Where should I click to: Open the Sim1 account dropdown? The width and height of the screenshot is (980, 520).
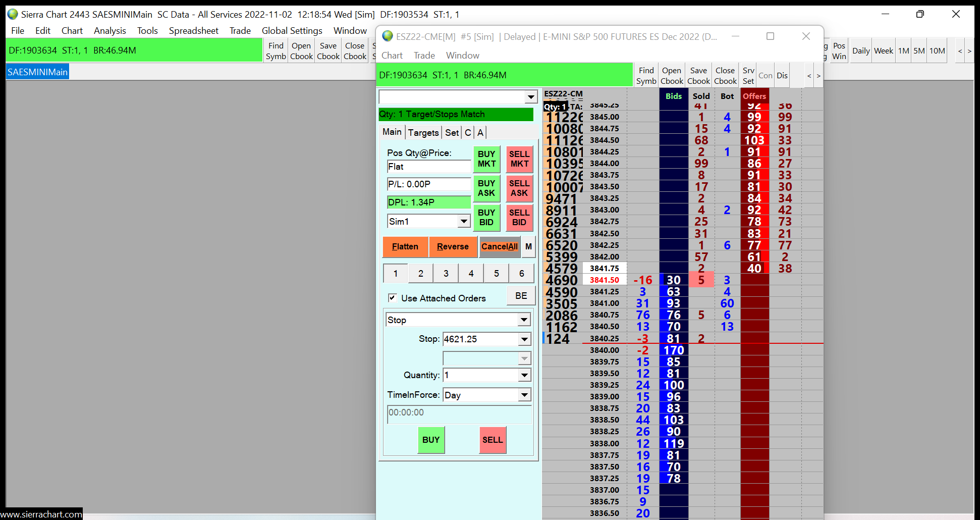(464, 221)
